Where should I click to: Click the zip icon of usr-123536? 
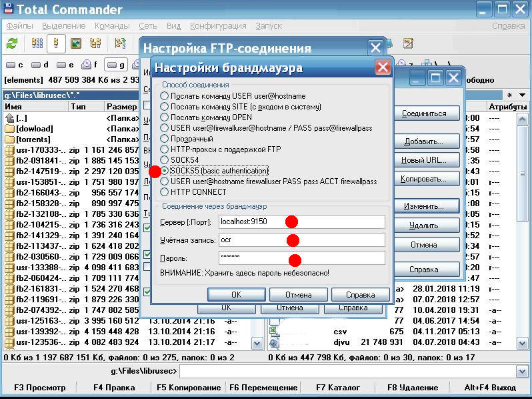pyautogui.click(x=10, y=342)
